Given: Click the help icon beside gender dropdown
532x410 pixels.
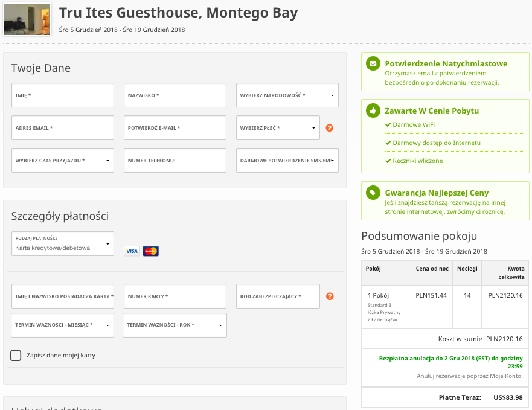Looking at the screenshot, I should coord(330,128).
